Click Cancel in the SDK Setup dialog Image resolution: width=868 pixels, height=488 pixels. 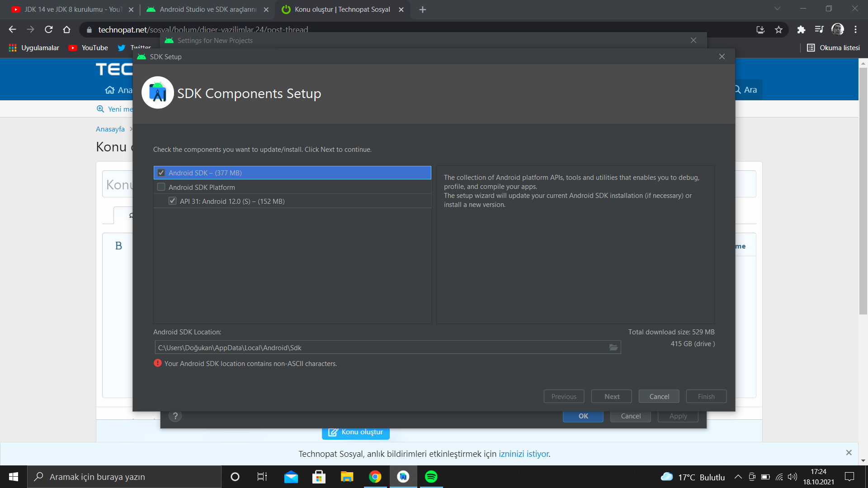pos(659,396)
